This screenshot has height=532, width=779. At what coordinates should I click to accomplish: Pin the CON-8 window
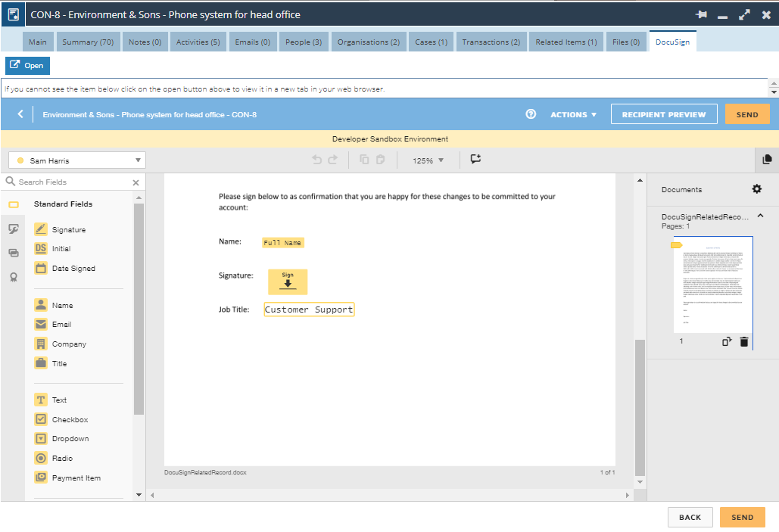click(x=702, y=14)
